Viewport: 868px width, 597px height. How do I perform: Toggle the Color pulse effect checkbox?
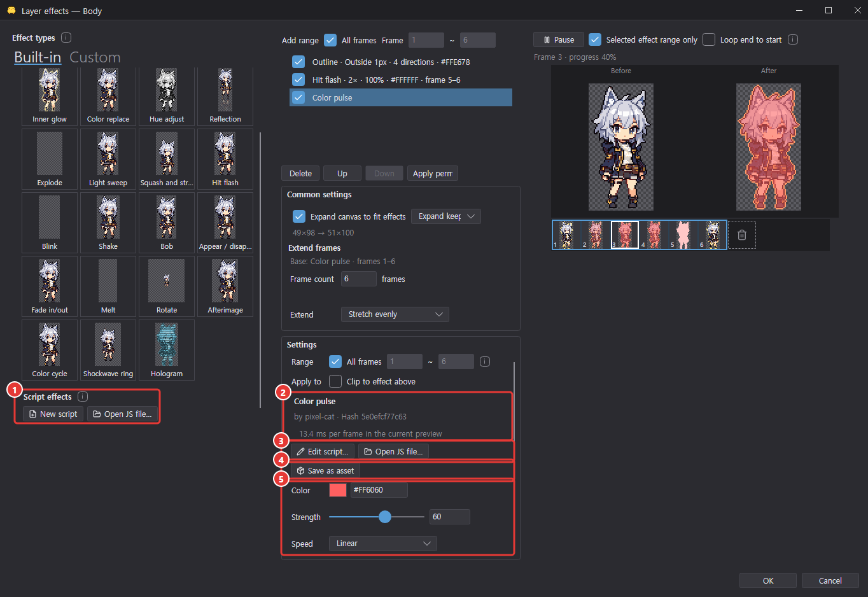298,97
